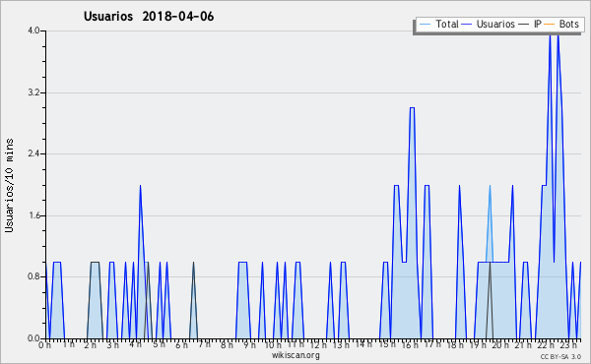Screen dimensions: 591x364
Task: Click the '2 h' x-axis label
Action: (x=90, y=344)
